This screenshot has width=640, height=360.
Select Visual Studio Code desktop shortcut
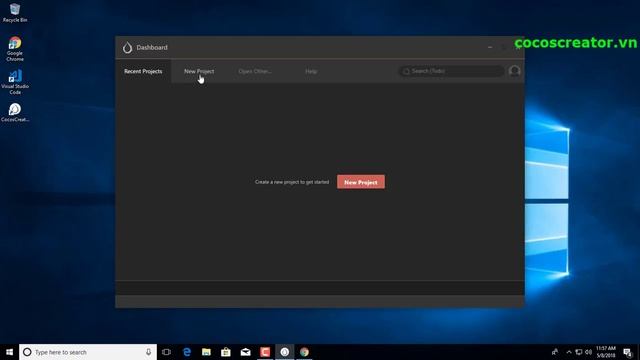[x=15, y=82]
